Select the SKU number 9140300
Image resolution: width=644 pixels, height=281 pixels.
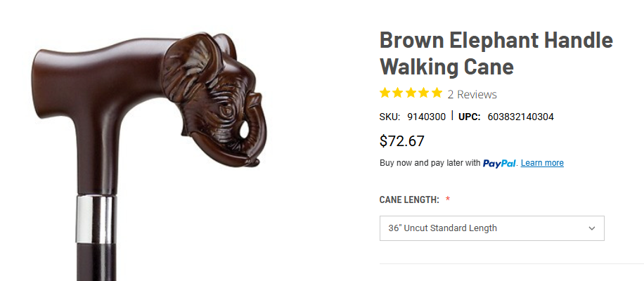[x=426, y=117]
